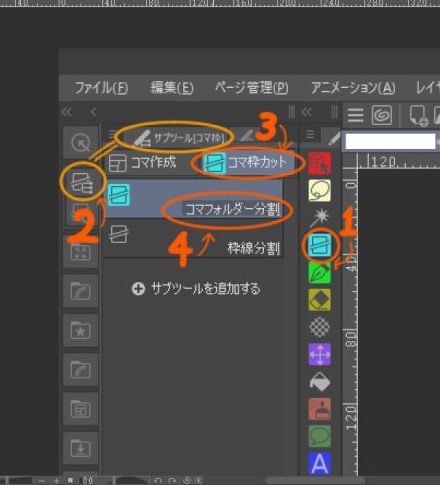The width and height of the screenshot is (440, 485).
Task: Open the アニメーション(A) menu
Action: pos(353,88)
